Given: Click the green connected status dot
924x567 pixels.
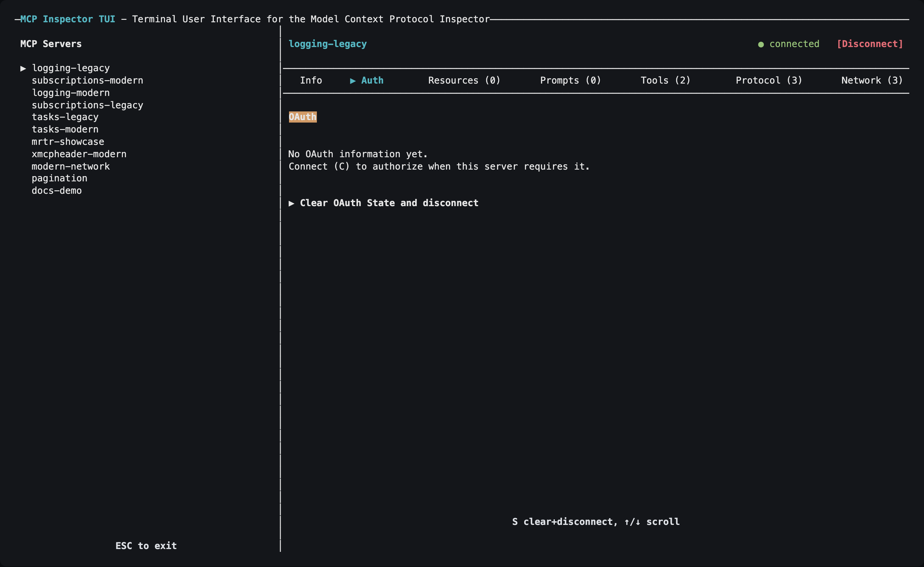Looking at the screenshot, I should (x=761, y=45).
